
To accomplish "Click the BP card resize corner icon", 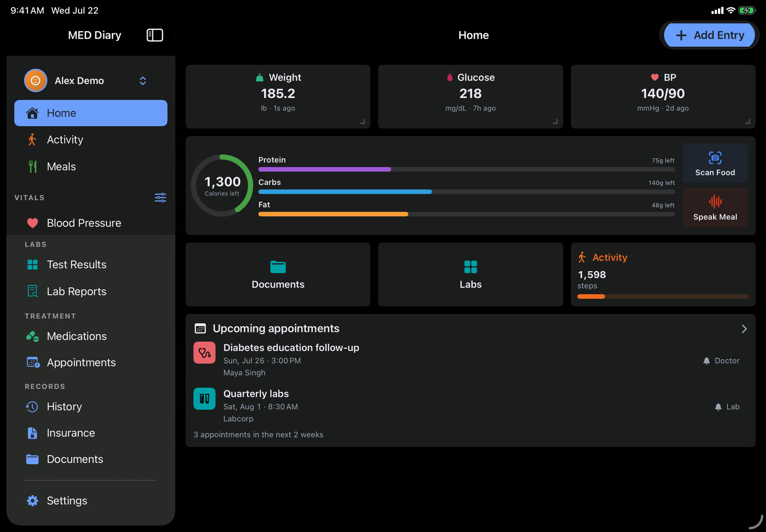I will (748, 122).
